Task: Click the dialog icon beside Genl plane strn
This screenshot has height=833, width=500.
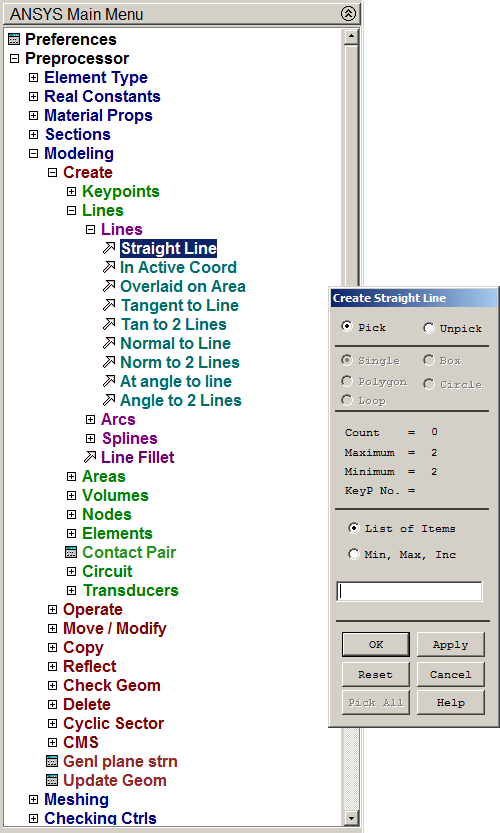Action: tap(52, 761)
